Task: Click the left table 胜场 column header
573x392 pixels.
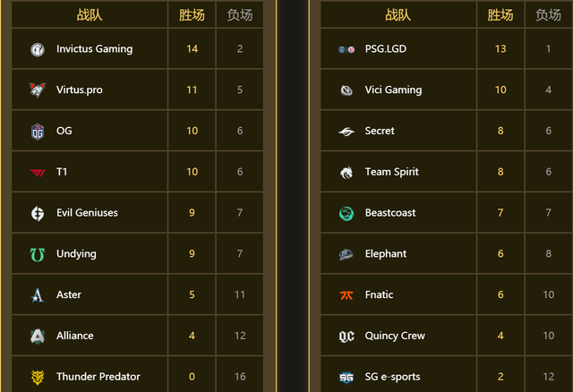Action: [192, 14]
